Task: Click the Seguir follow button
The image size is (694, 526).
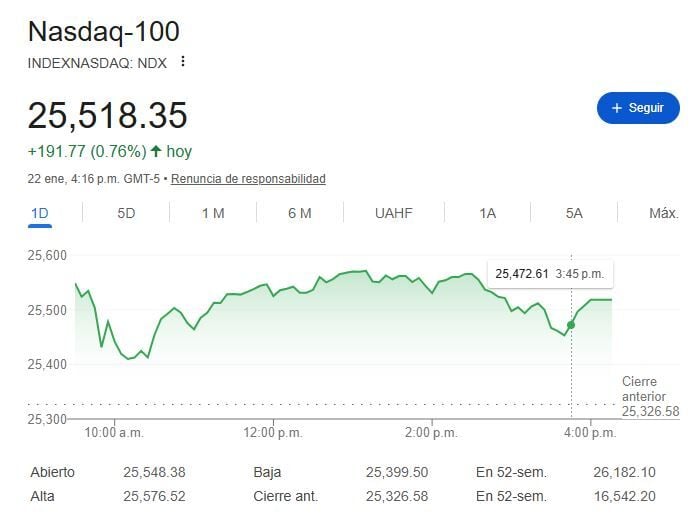Action: click(637, 108)
